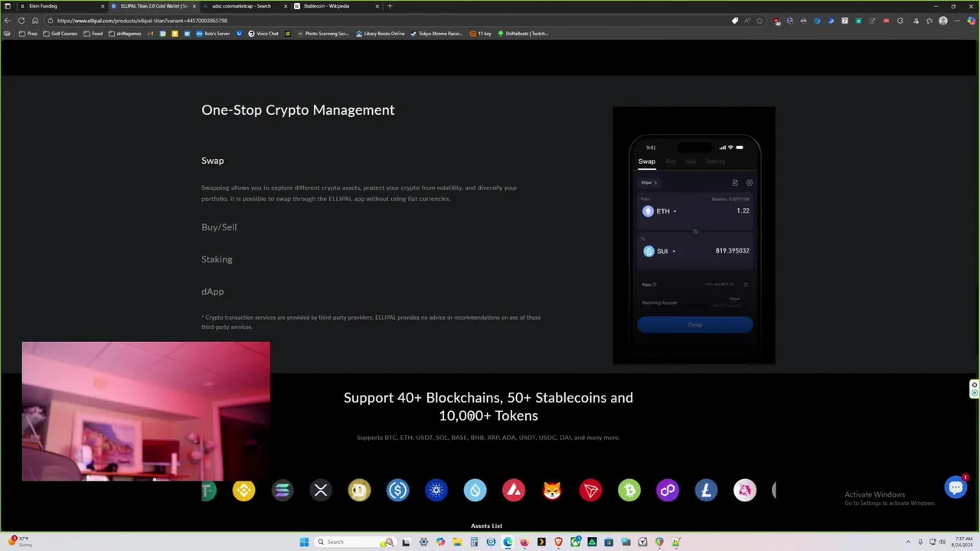Open the Prop bookmarks folder

point(28,34)
